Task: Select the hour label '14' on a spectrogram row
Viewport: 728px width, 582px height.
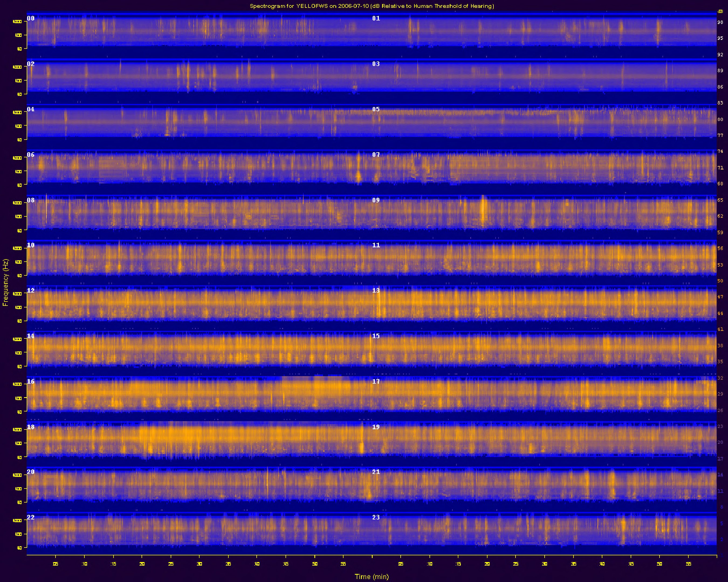Action: click(31, 336)
